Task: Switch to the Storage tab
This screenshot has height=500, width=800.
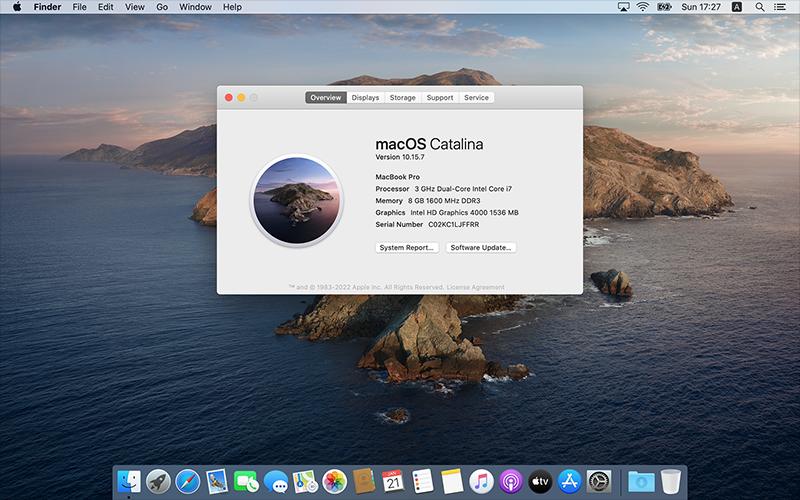Action: coord(403,97)
